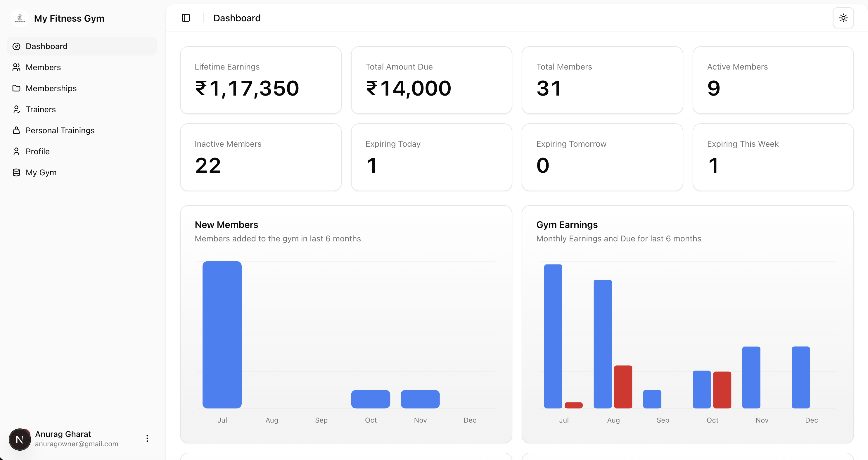Click the Lifetime Earnings card
The image size is (868, 460).
coord(261,80)
